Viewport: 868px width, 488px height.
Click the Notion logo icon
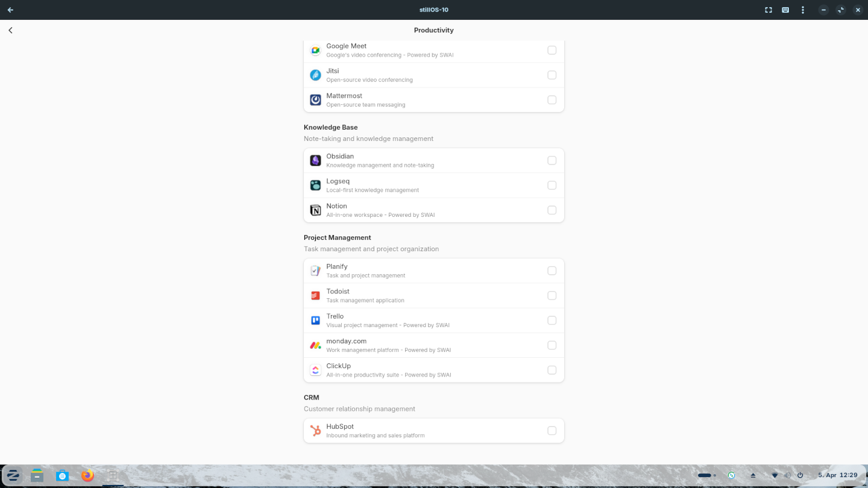pyautogui.click(x=315, y=210)
